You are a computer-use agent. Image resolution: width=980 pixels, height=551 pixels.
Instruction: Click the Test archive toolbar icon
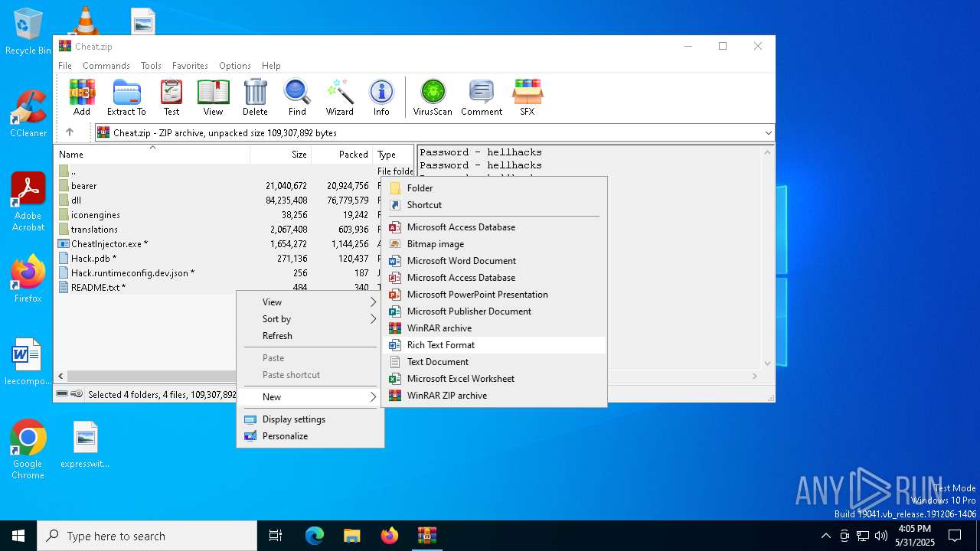171,97
